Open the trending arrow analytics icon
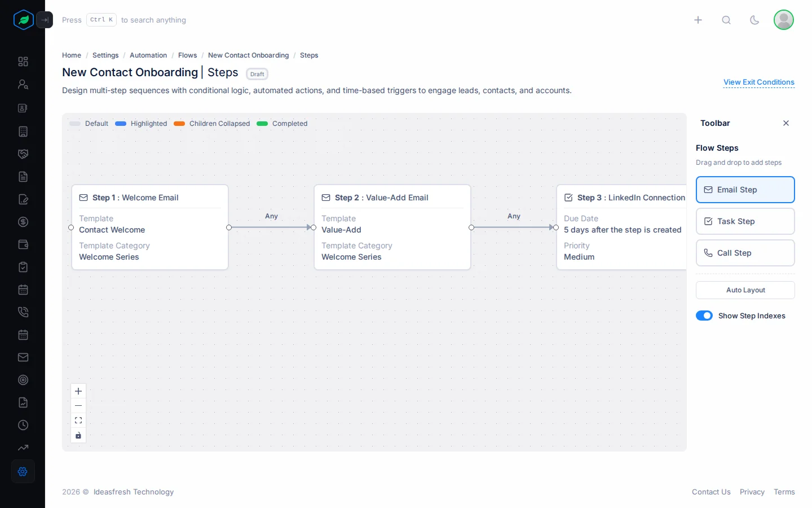The width and height of the screenshot is (812, 508). point(23,448)
